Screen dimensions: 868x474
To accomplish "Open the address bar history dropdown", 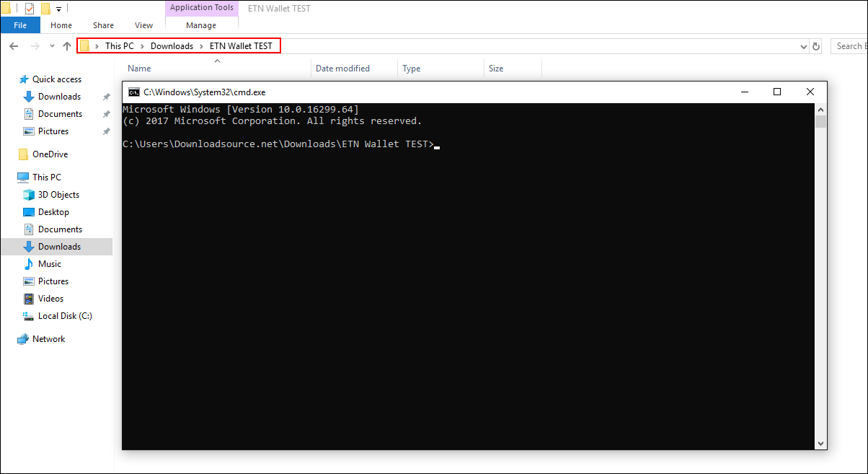I will click(804, 46).
